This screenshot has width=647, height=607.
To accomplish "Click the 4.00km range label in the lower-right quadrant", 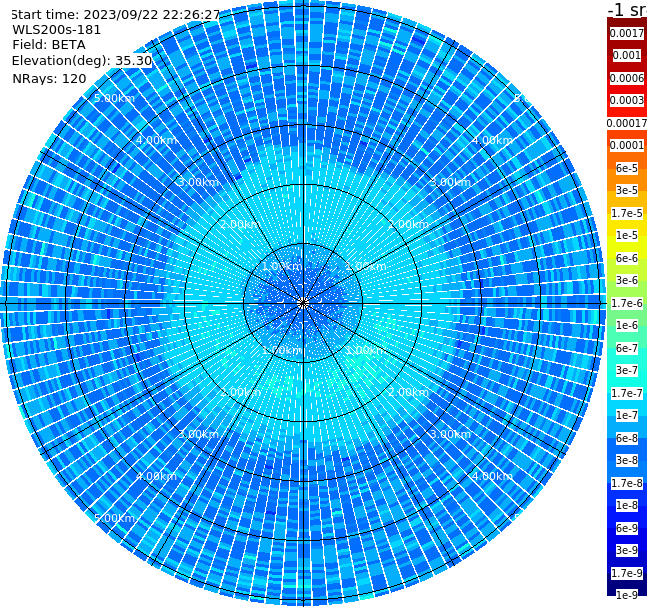I will 492,476.
